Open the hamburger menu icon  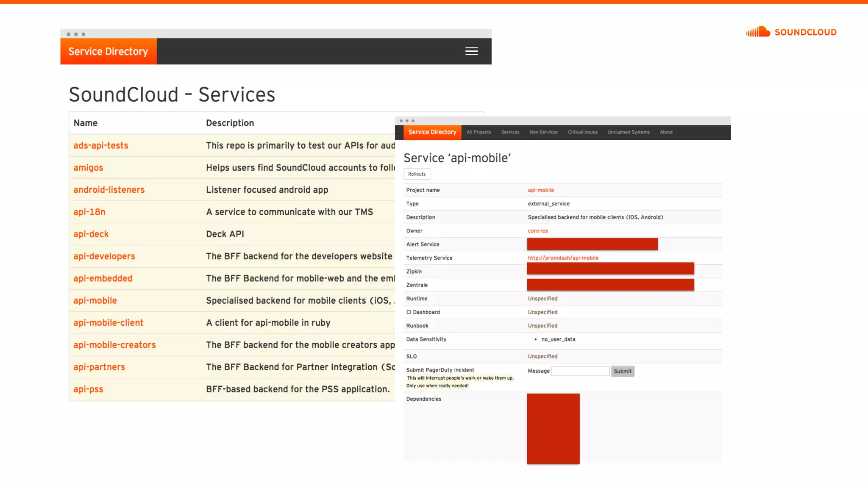(x=471, y=51)
